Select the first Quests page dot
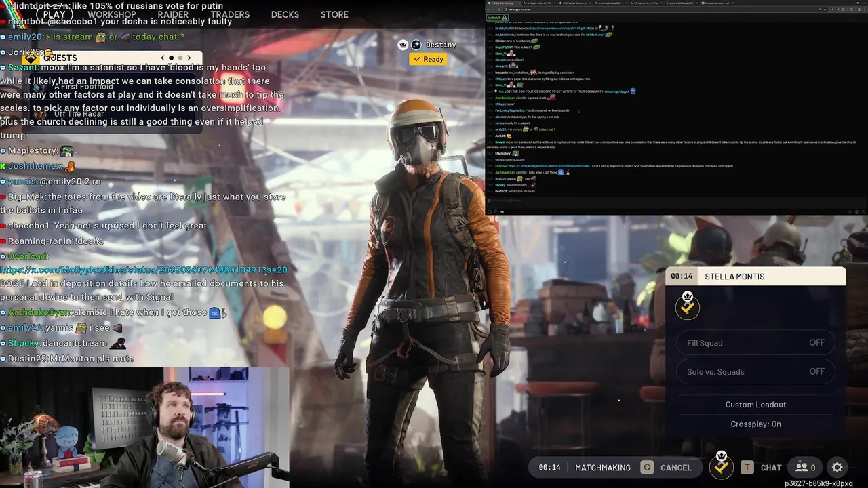Image resolution: width=868 pixels, height=488 pixels. [x=172, y=58]
